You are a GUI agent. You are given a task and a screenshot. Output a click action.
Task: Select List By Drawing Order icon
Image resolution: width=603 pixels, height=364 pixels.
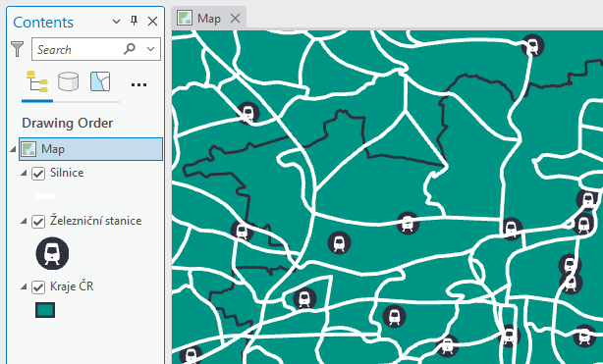coord(37,81)
